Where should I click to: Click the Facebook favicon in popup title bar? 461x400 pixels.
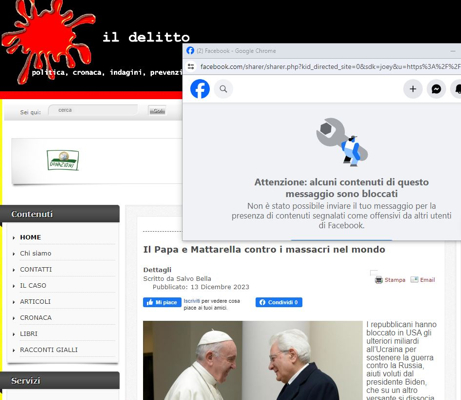[190, 51]
